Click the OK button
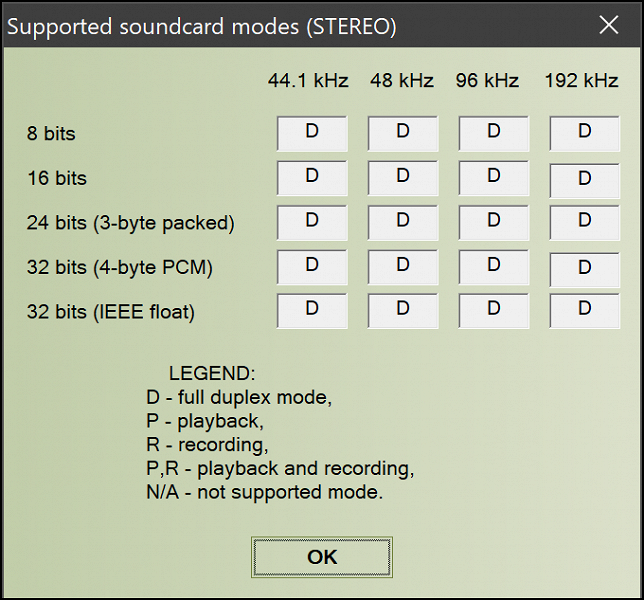The image size is (644, 600). point(322,557)
